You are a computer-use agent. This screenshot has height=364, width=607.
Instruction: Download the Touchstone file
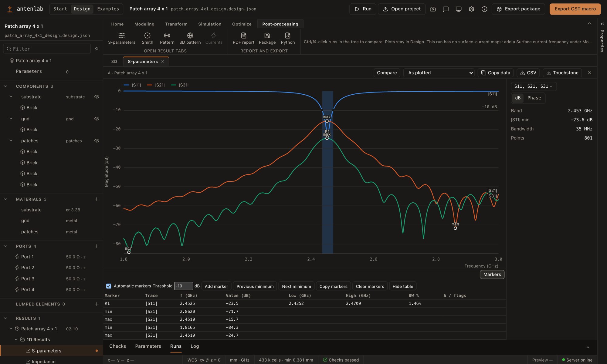click(x=562, y=73)
